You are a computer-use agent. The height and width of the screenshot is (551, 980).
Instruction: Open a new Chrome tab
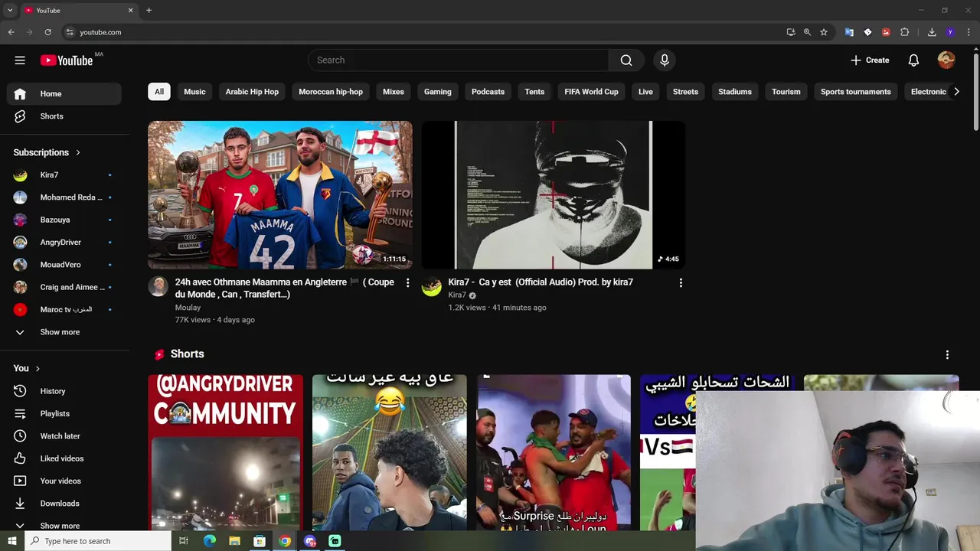tap(149, 11)
